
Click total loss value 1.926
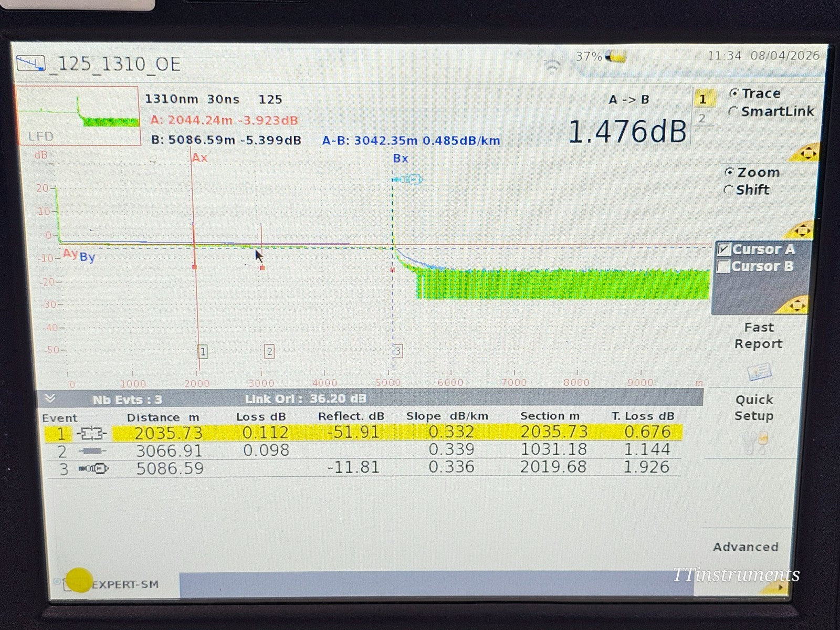[x=646, y=467]
